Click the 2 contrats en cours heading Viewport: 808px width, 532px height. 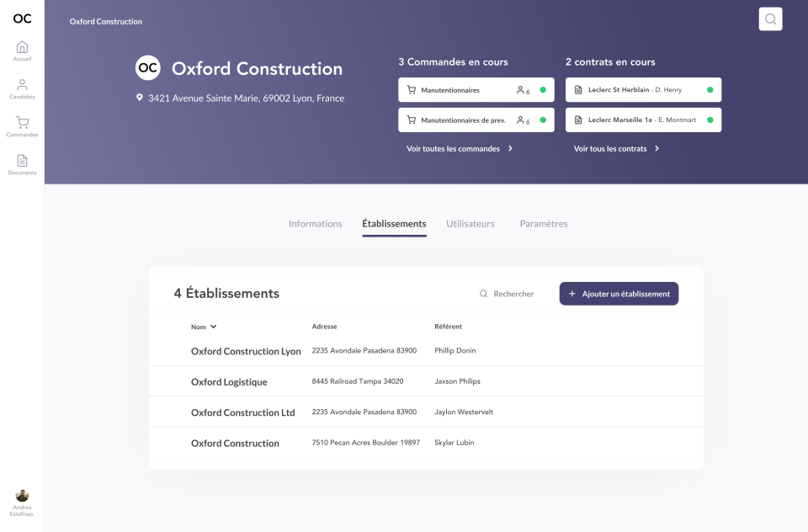(x=610, y=61)
